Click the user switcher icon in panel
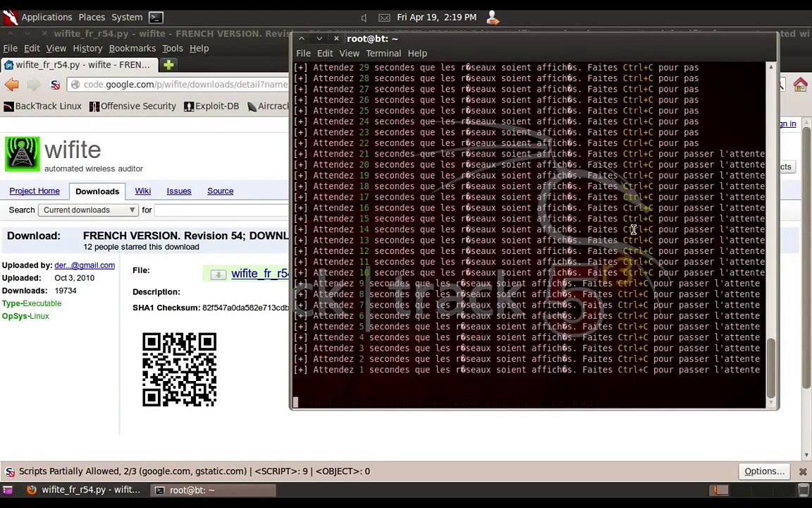 (x=493, y=18)
